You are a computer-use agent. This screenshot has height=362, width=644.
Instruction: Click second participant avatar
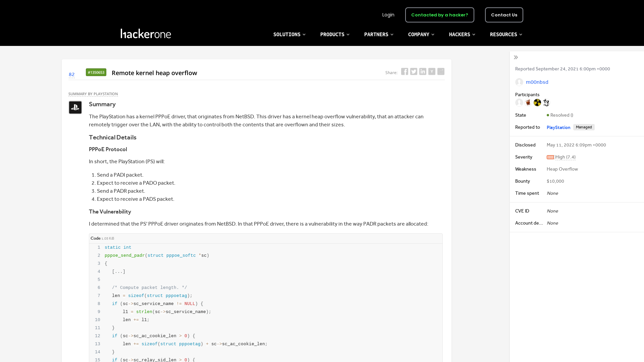[528, 103]
